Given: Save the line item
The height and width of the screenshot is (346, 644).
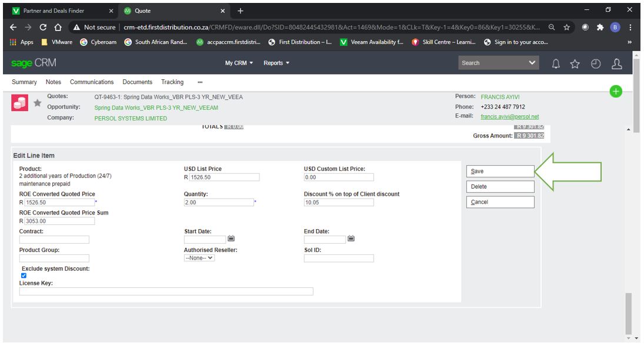Looking at the screenshot, I should point(500,172).
